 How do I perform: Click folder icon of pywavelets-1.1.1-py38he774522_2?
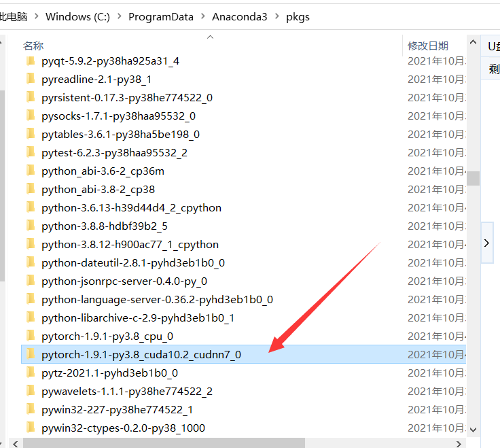click(x=31, y=391)
